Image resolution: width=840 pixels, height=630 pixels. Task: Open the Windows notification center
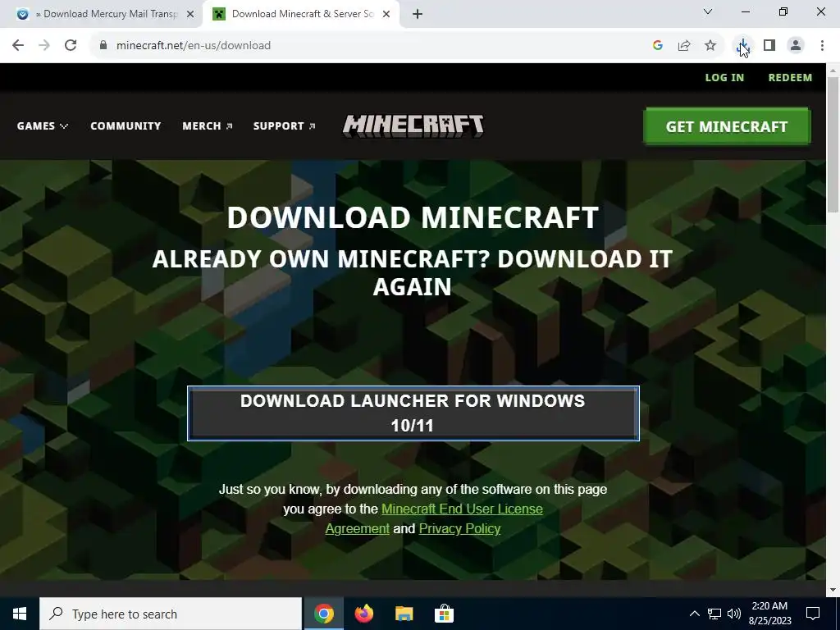[813, 614]
